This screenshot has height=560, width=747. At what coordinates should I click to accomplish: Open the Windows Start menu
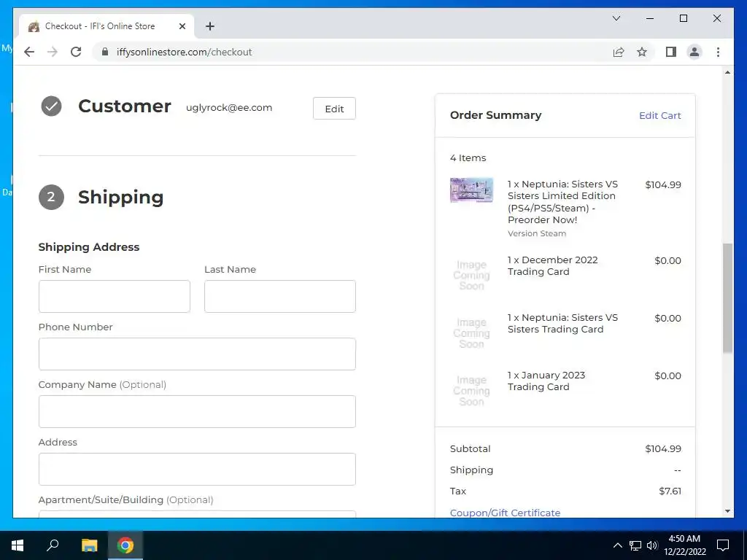pos(18,545)
